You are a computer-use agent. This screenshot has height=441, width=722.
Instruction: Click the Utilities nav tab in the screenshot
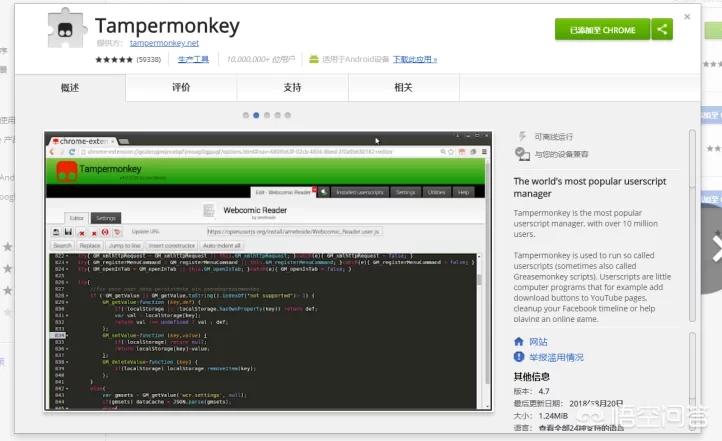436,192
